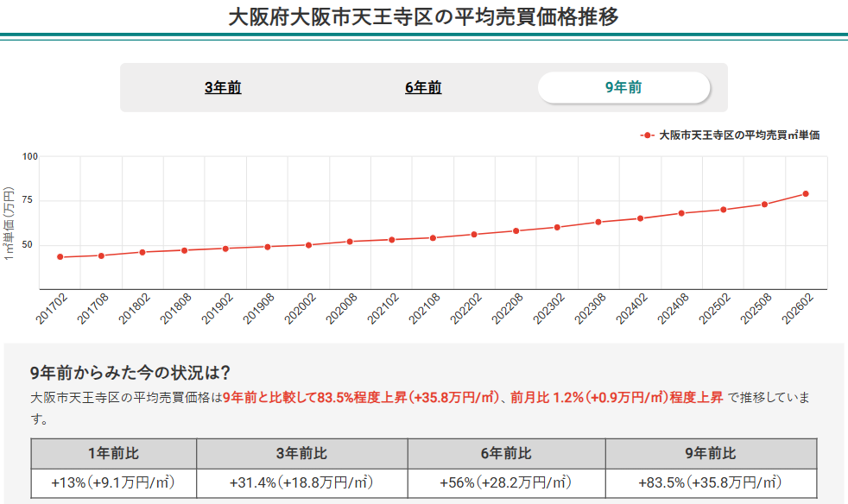Switch to the 3年前 tab

tap(225, 86)
